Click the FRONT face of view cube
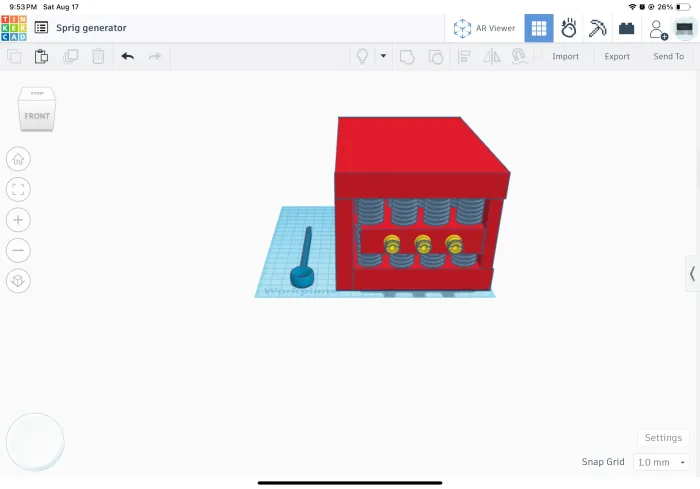The width and height of the screenshot is (700, 489). click(x=37, y=115)
